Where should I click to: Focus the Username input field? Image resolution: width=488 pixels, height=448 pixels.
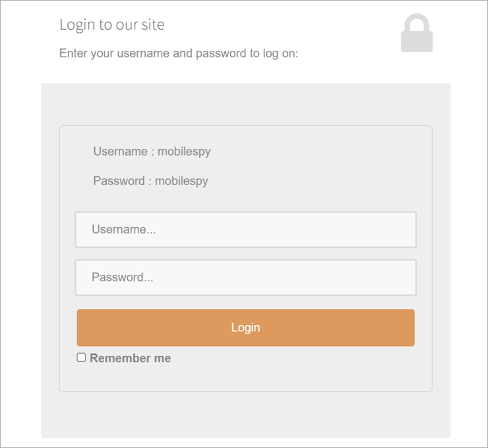245,229
